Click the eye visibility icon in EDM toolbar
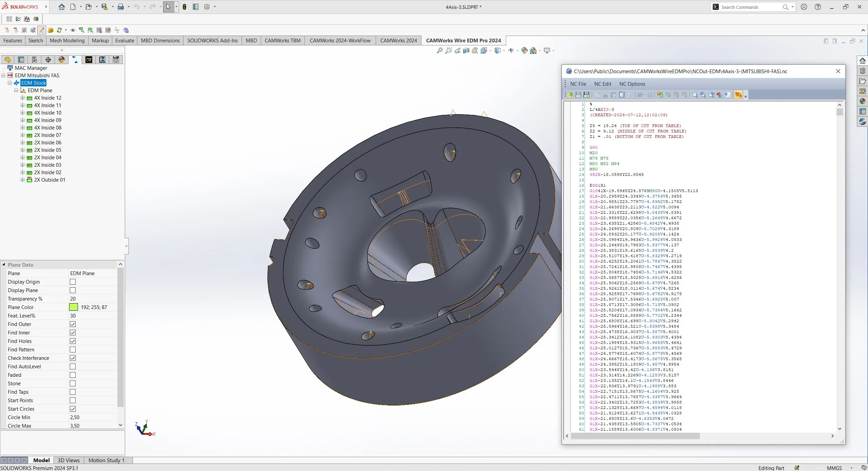The image size is (868, 471). (73, 30)
